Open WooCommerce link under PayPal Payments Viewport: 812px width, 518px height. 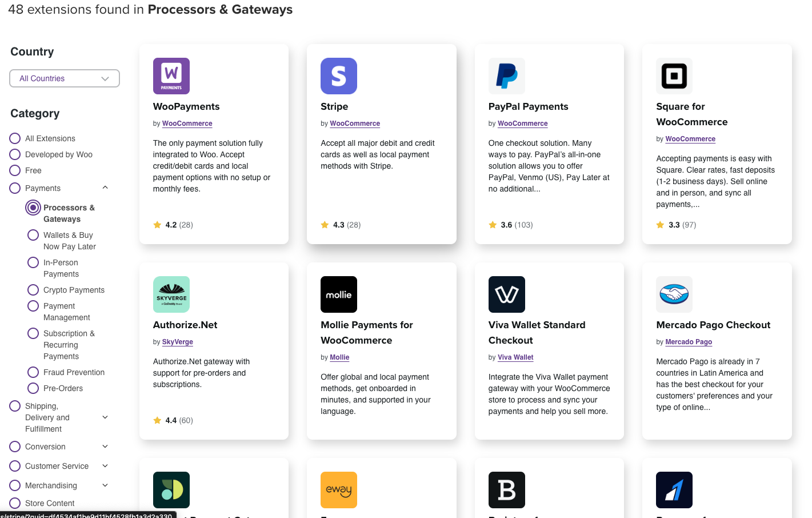point(523,123)
